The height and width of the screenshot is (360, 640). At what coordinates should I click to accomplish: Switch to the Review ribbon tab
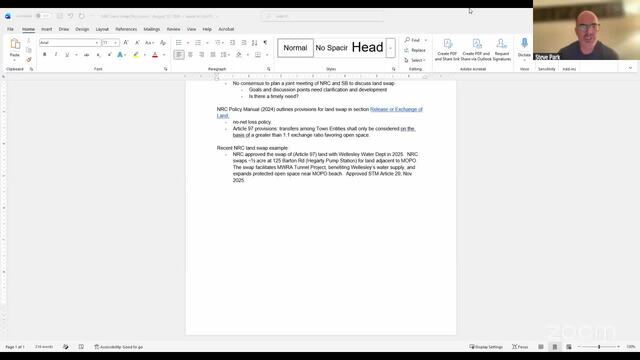(x=173, y=29)
